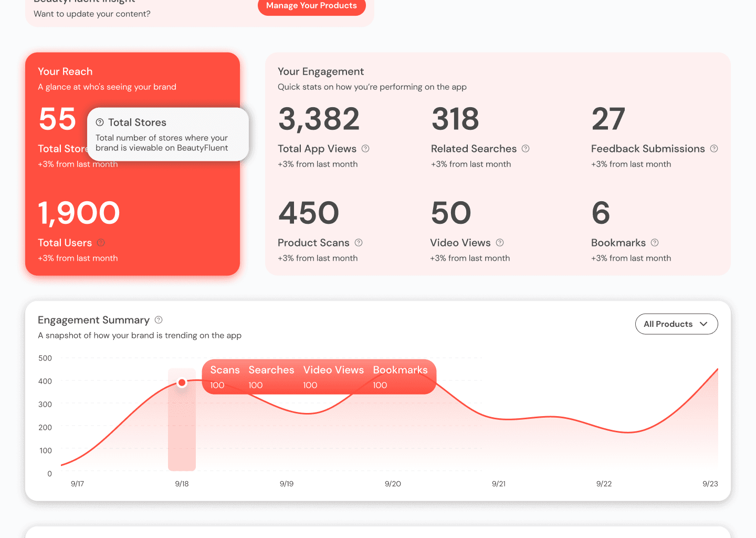The height and width of the screenshot is (538, 756).
Task: Click the red data point on the chart
Action: point(182,382)
